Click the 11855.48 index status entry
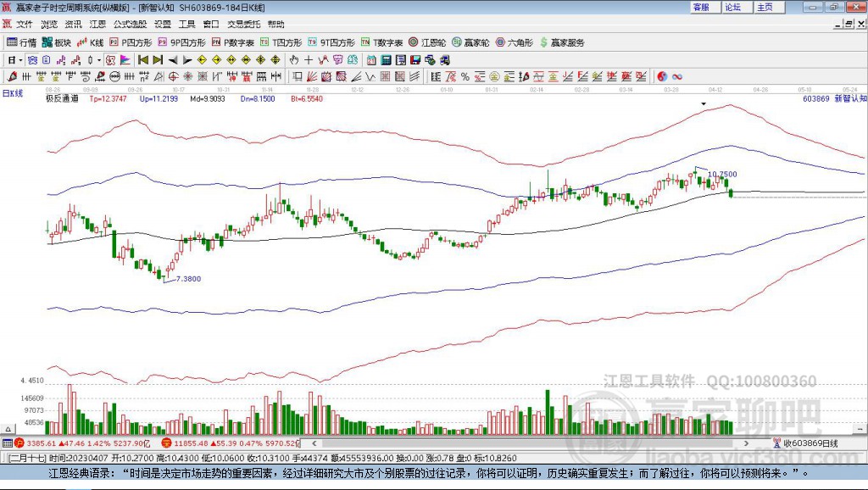Image resolution: width=868 pixels, height=490 pixels. point(231,443)
